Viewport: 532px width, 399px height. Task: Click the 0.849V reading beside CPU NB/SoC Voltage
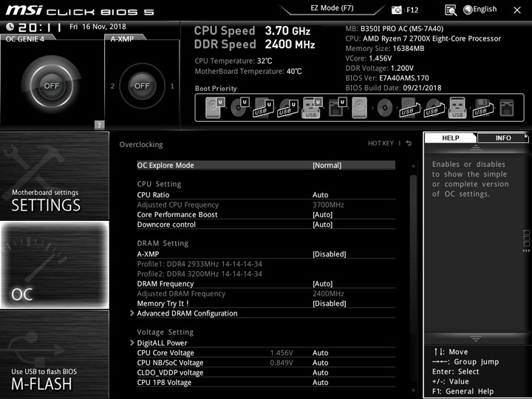point(282,363)
